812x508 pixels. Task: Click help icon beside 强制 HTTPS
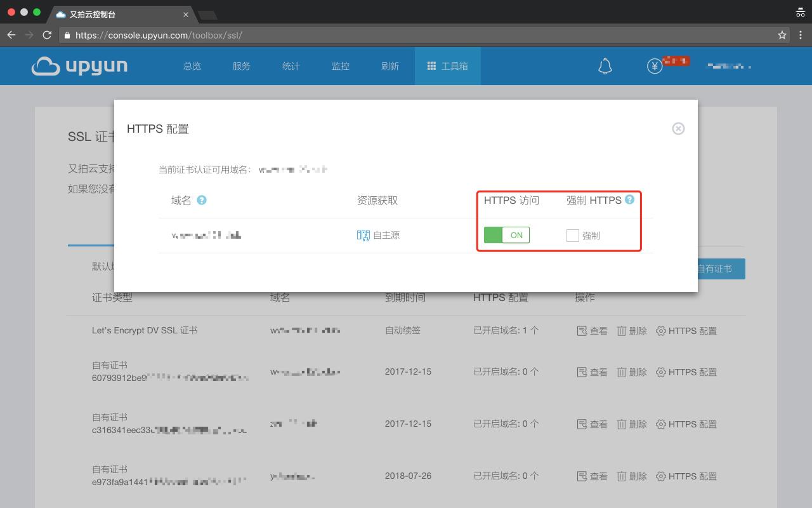[x=629, y=199]
